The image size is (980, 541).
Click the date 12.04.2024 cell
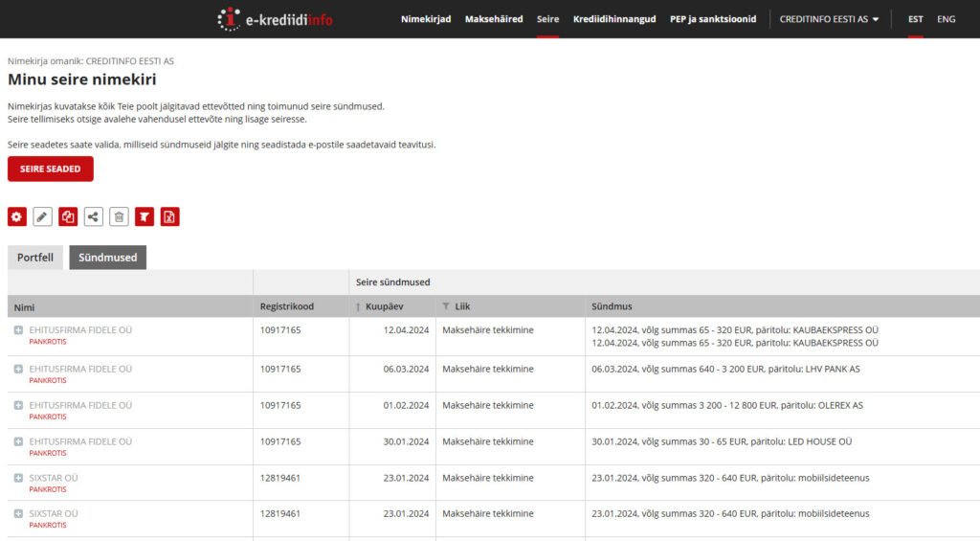406,330
